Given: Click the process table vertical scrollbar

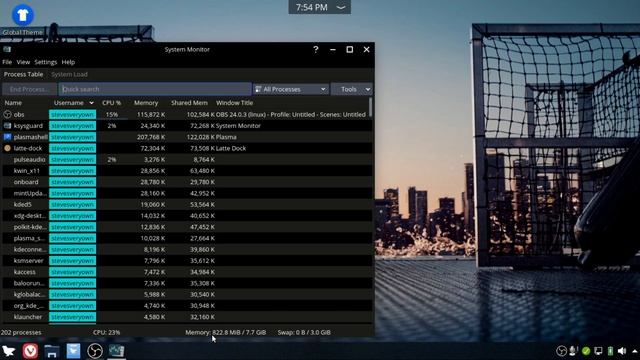Looking at the screenshot, I should [x=371, y=107].
